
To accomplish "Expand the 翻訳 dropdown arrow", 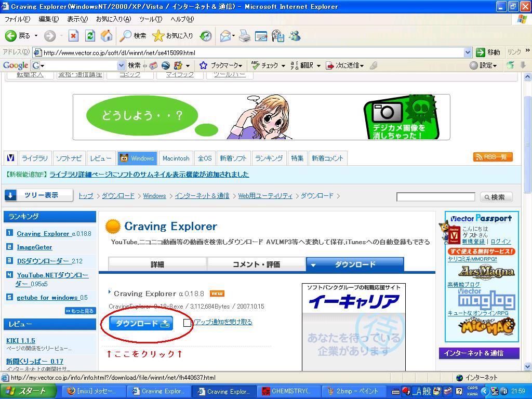I will pyautogui.click(x=318, y=65).
